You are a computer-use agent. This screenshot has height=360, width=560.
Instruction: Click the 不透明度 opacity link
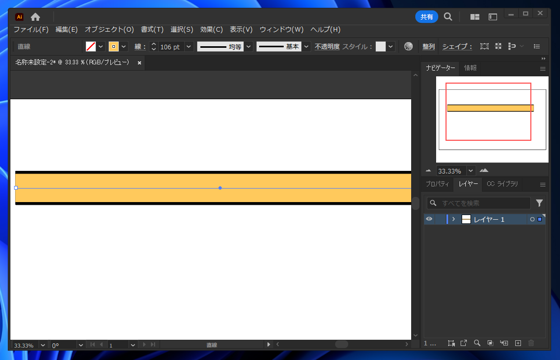point(327,47)
